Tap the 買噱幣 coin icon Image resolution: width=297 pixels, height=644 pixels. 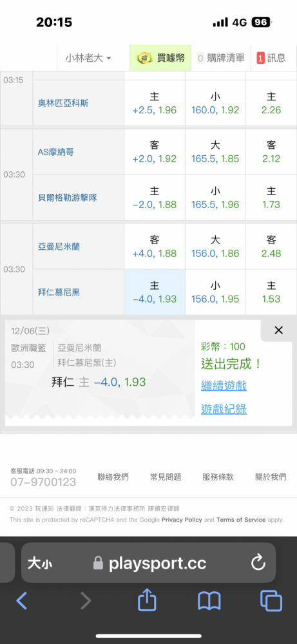tap(144, 58)
